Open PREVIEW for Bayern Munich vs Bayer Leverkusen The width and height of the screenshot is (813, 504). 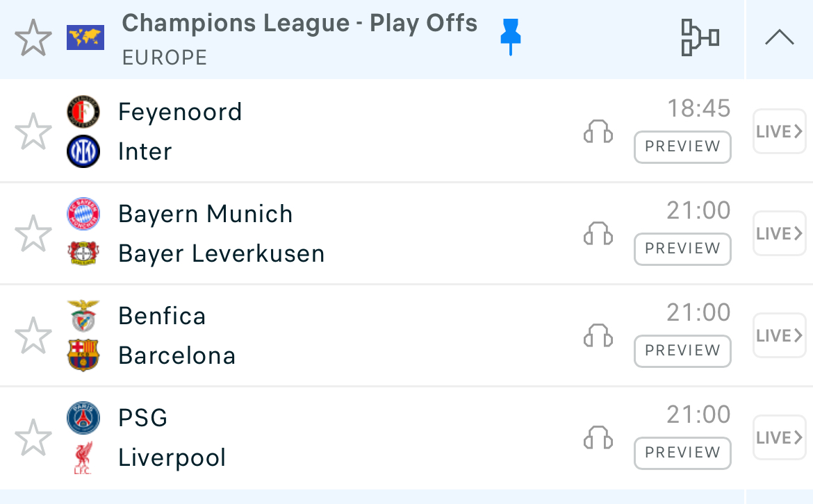coord(682,249)
